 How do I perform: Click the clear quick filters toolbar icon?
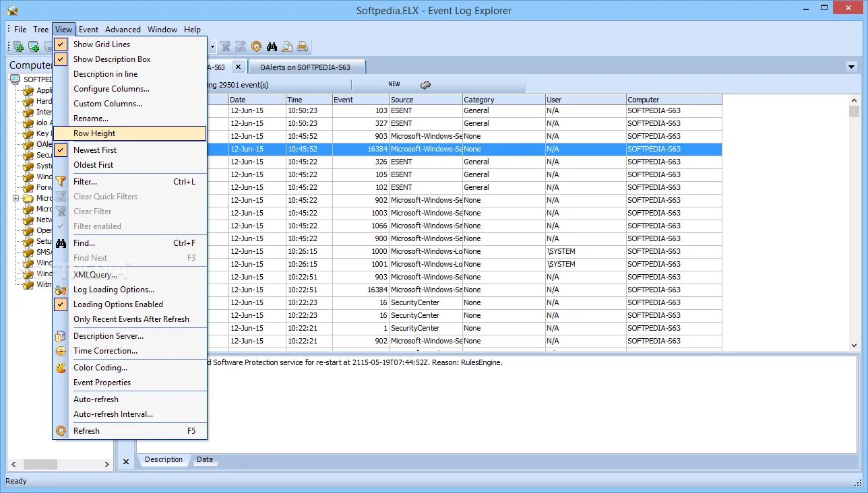pyautogui.click(x=241, y=46)
